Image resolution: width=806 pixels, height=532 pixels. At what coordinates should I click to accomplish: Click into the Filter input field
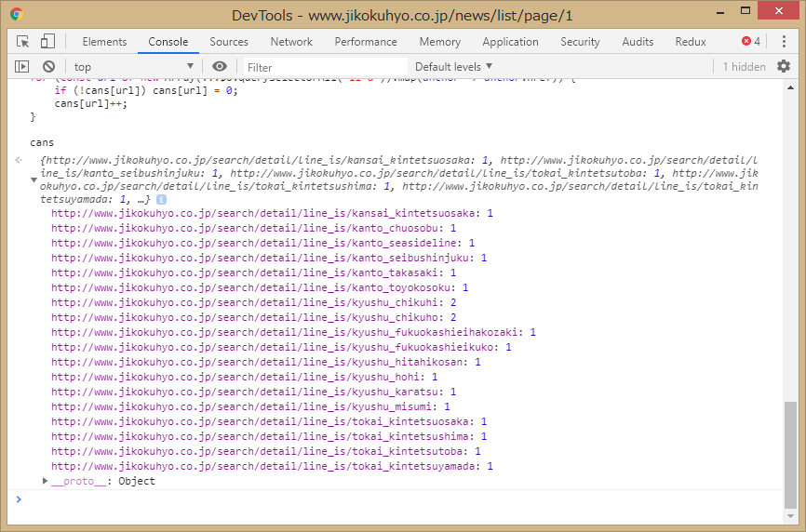326,67
